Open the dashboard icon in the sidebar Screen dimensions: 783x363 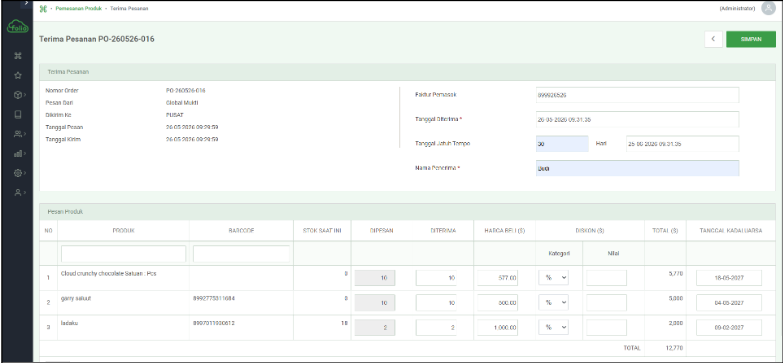tap(17, 56)
